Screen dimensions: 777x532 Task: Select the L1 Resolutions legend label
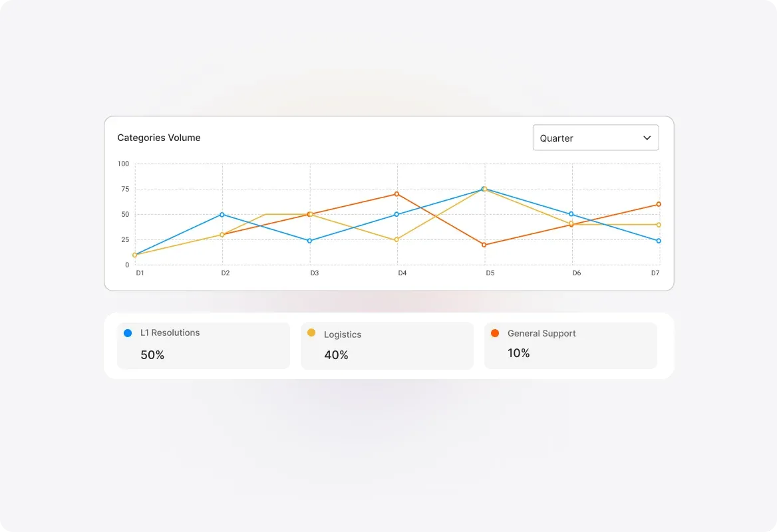pyautogui.click(x=170, y=333)
